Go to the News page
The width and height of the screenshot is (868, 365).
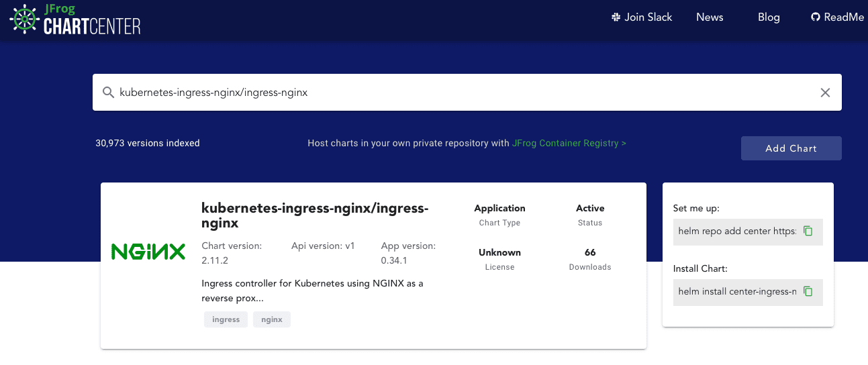tap(710, 17)
